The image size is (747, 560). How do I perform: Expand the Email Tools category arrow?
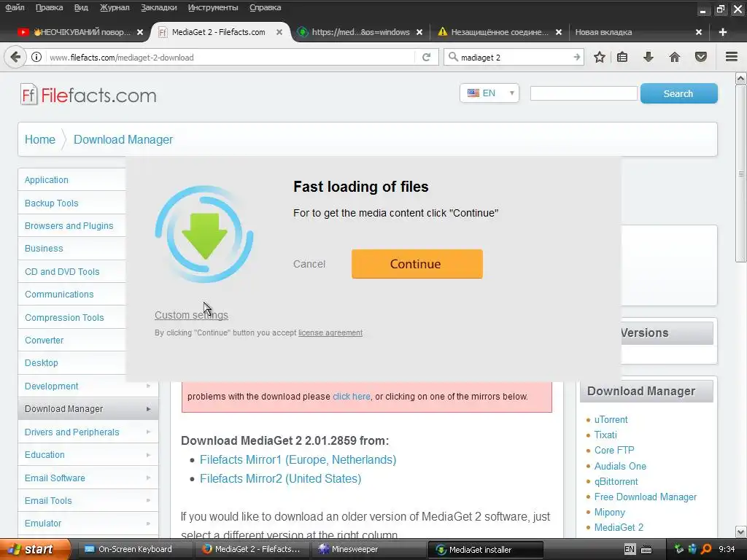(148, 500)
